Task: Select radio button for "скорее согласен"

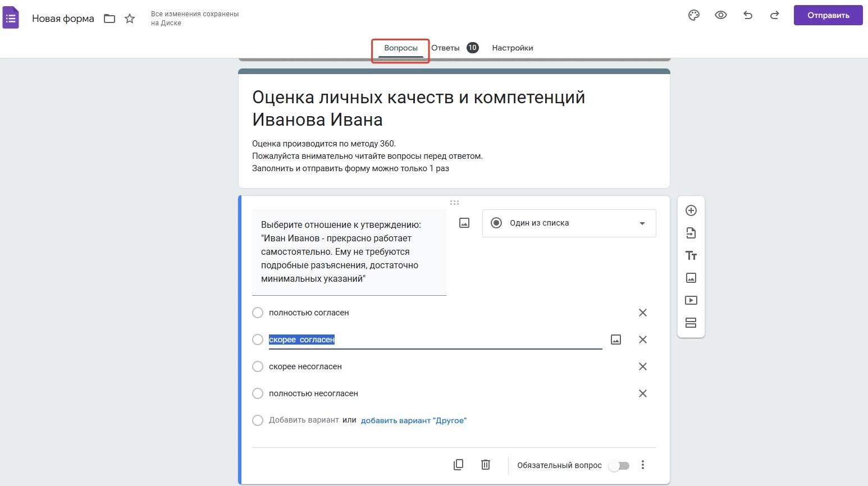Action: pos(258,340)
